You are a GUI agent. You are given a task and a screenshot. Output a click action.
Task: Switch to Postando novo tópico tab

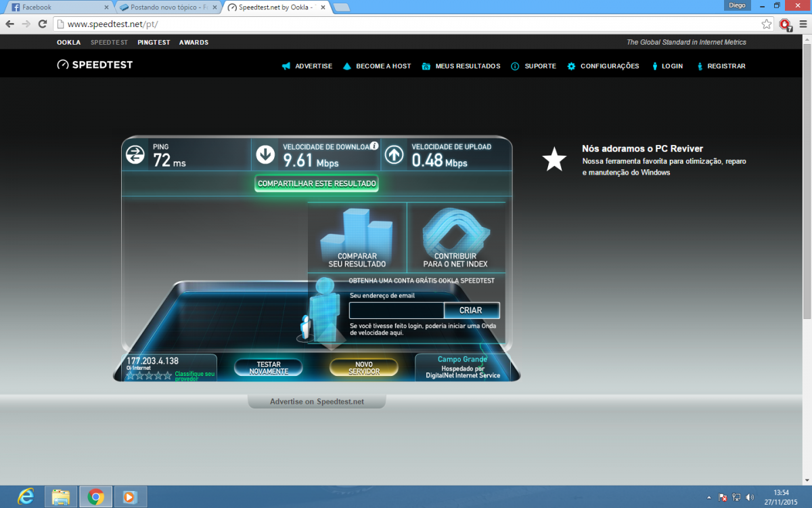pos(168,7)
